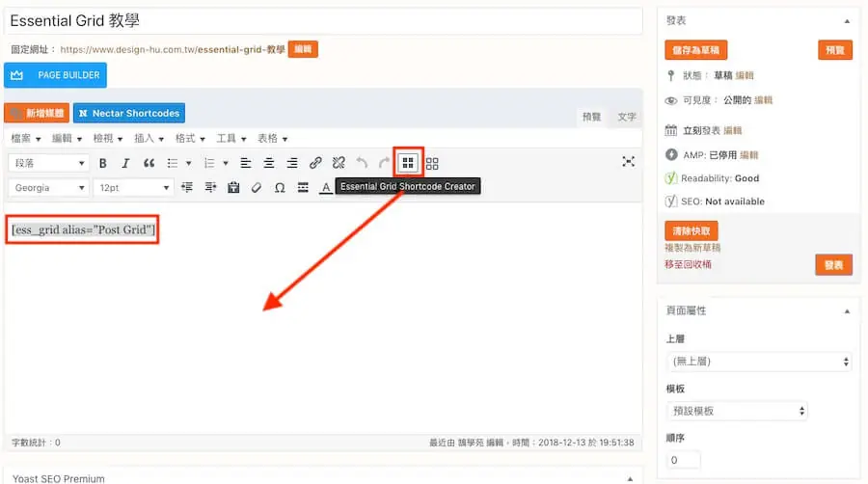Open the 段落 paragraph format dropdown

coord(49,163)
